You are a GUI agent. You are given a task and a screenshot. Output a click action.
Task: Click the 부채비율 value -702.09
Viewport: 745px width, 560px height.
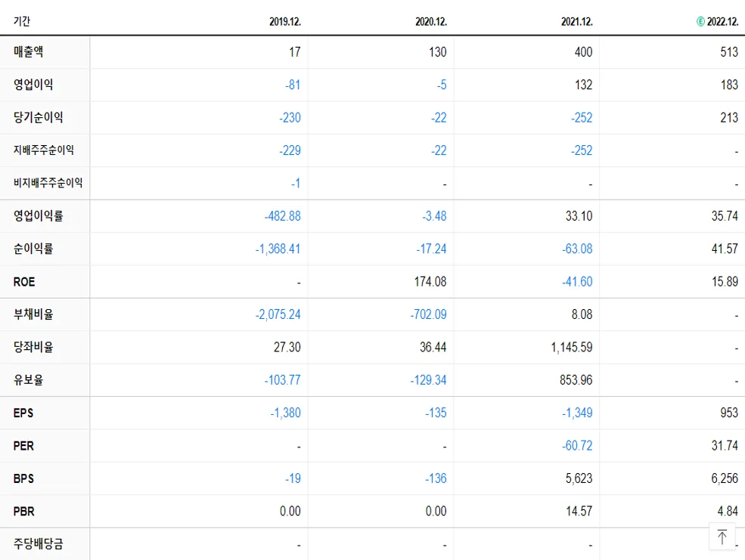(429, 314)
